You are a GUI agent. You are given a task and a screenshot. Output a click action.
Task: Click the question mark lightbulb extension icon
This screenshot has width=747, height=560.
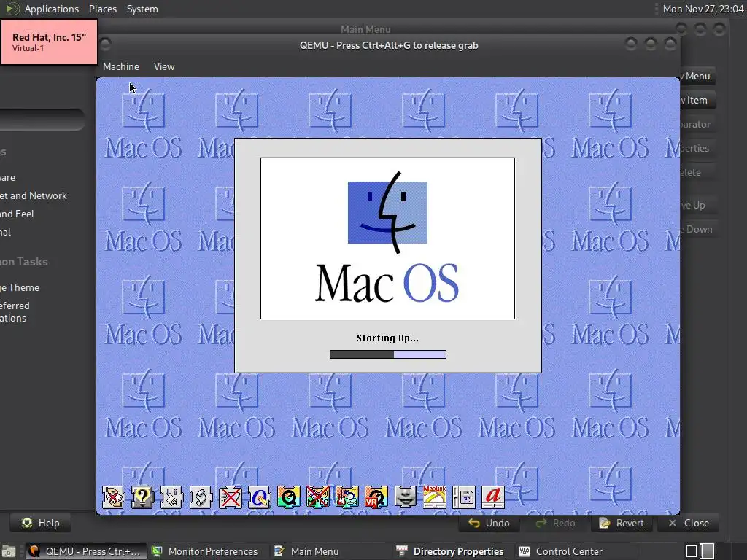(142, 497)
